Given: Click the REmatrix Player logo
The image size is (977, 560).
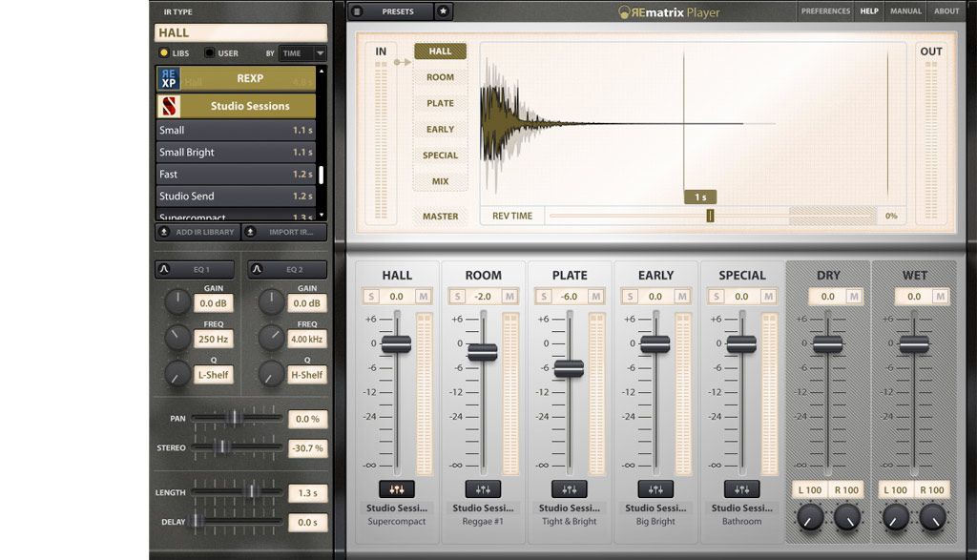Looking at the screenshot, I should tap(669, 11).
